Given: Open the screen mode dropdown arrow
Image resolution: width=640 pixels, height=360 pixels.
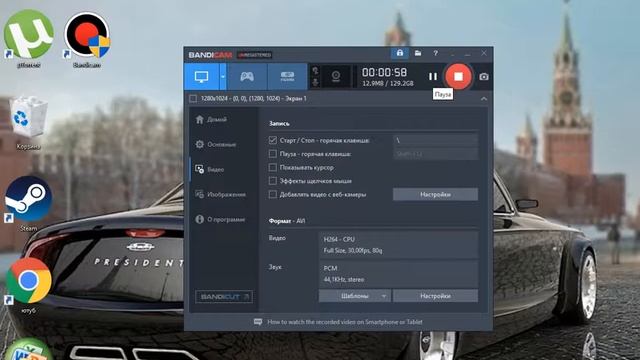Looking at the screenshot, I should pyautogui.click(x=223, y=76).
